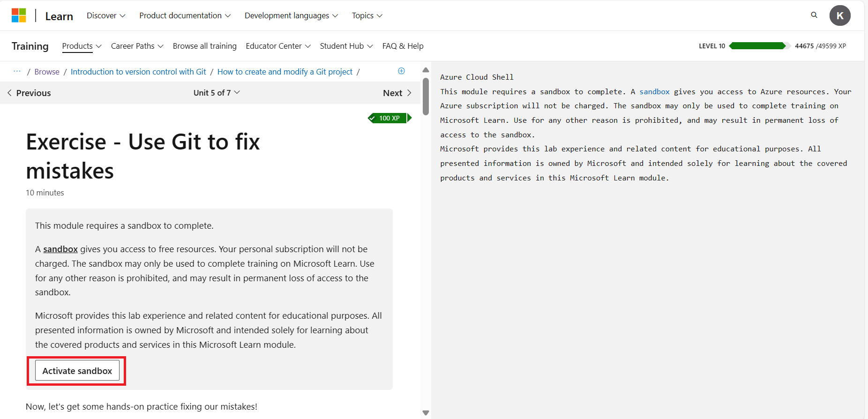Screen dimensions: 868x419
Task: Click the Browse breadcrumb link
Action: [x=47, y=72]
